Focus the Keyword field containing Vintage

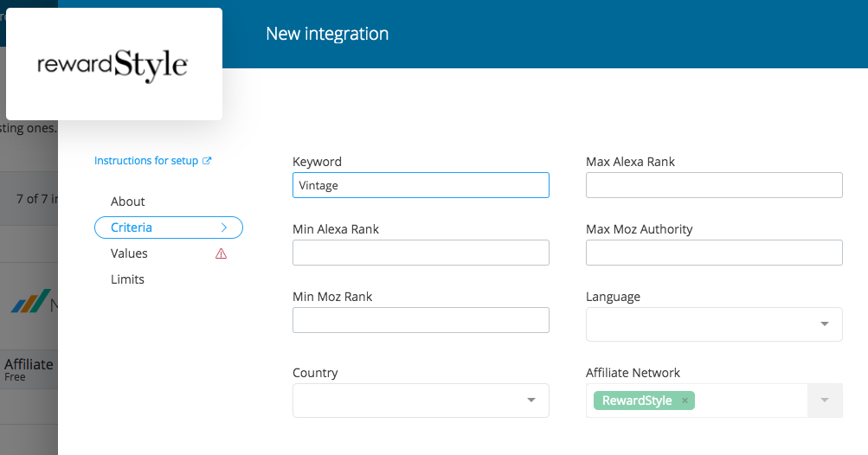point(421,185)
